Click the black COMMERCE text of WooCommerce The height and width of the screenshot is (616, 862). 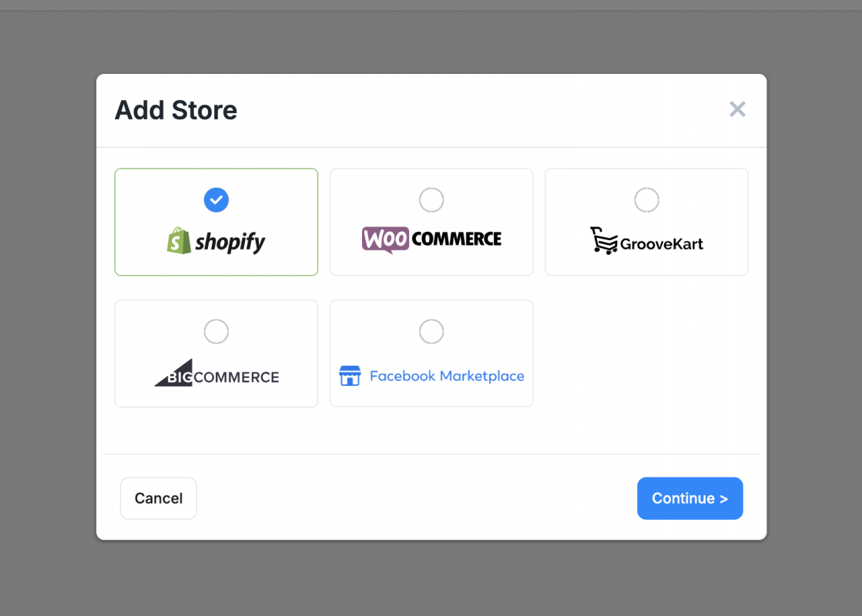pos(456,239)
